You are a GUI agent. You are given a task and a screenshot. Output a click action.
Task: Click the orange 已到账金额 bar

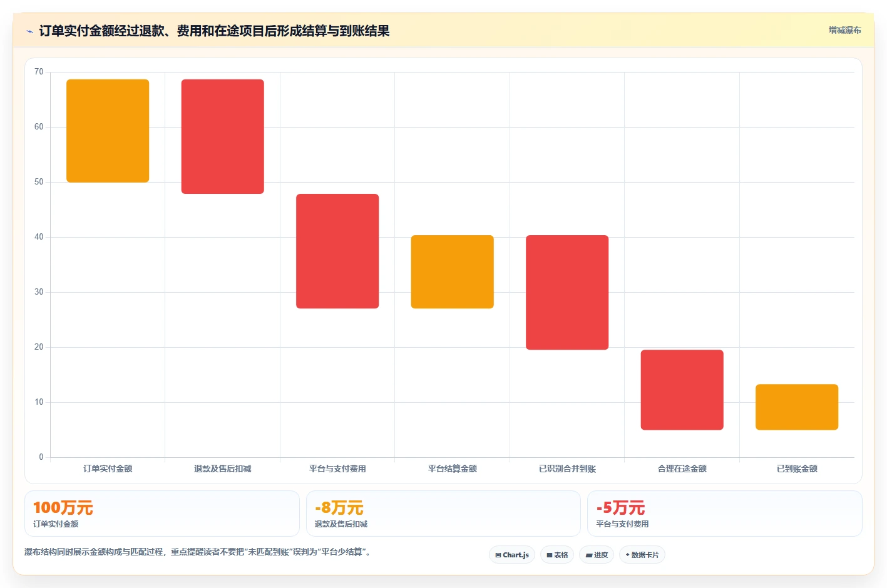(797, 407)
